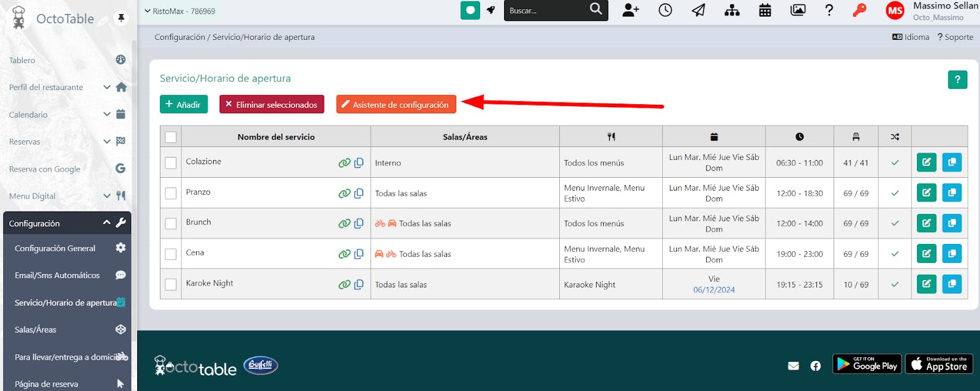
Task: Click the OctoTable logo in the sidebar
Action: coord(54,18)
